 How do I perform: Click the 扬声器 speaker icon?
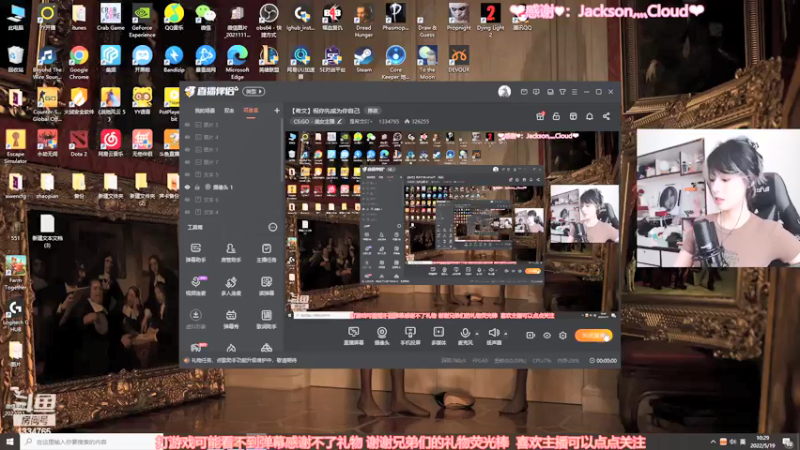point(493,333)
